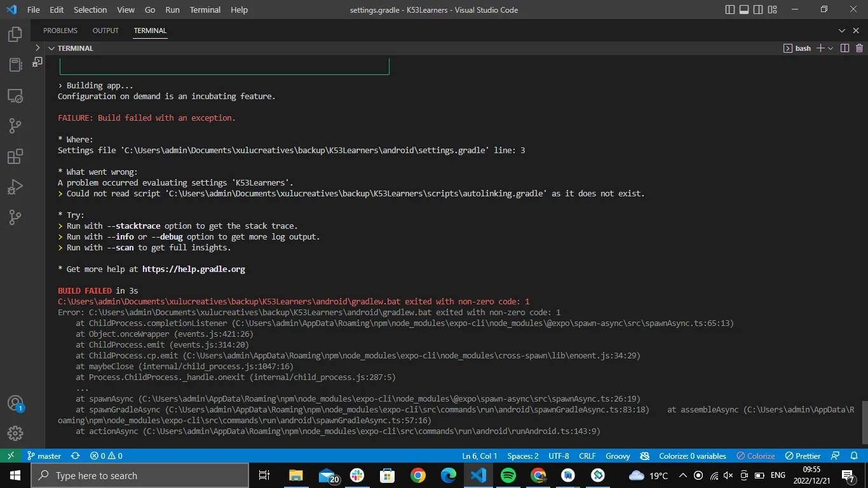Open the https://help.gradle.org link
868x488 pixels.
194,269
